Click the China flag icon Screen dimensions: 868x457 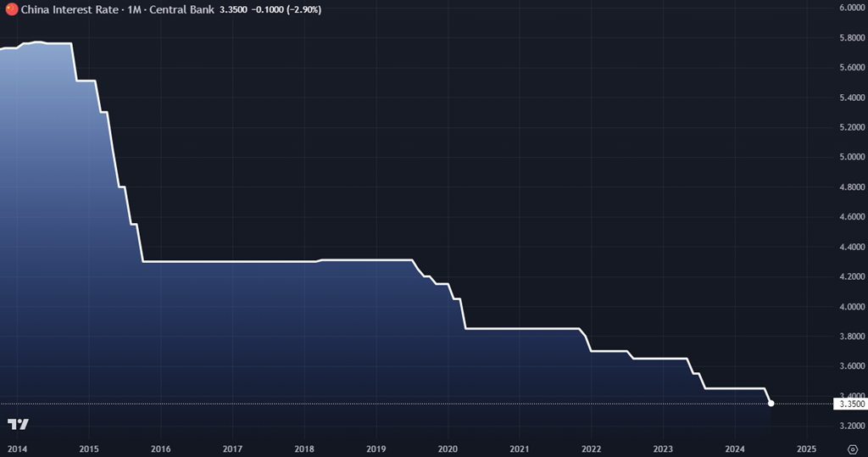12,8
